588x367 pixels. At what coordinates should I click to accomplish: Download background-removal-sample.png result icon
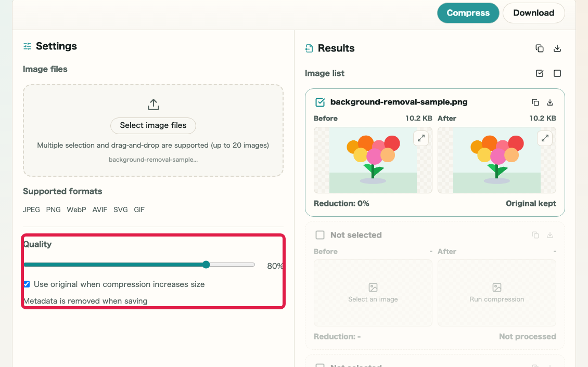[549, 102]
